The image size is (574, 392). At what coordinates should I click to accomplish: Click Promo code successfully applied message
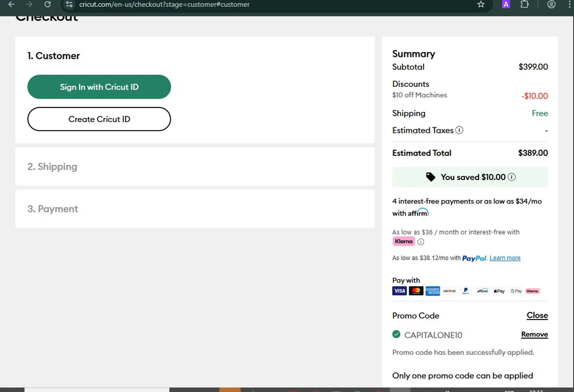[463, 352]
